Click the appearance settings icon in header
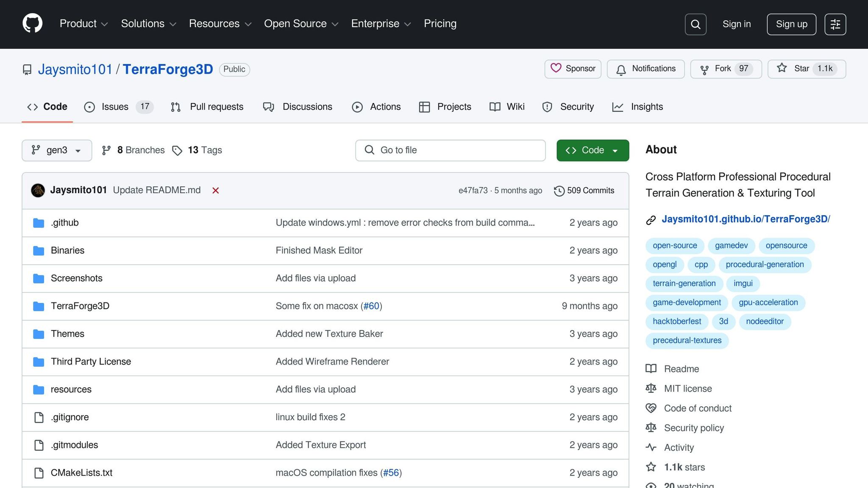The image size is (868, 488). (x=835, y=24)
